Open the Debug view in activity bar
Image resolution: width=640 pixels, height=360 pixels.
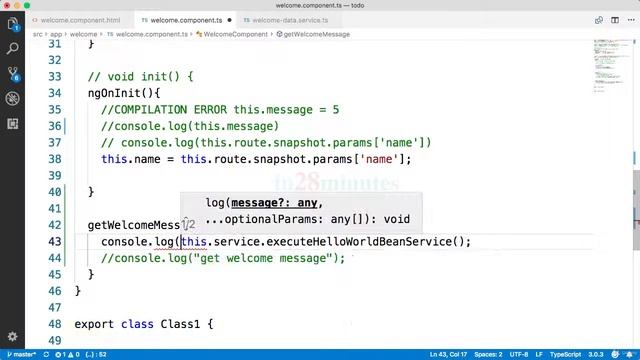(x=12, y=98)
